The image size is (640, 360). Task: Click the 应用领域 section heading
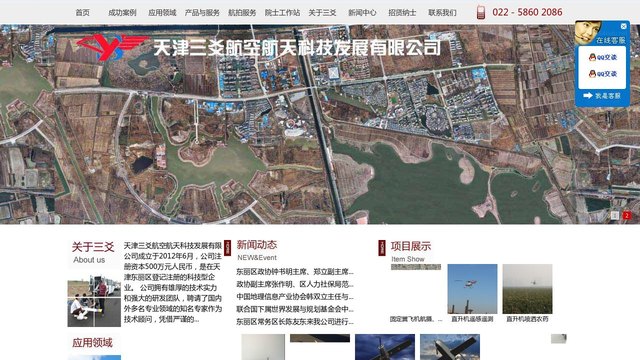(92, 343)
